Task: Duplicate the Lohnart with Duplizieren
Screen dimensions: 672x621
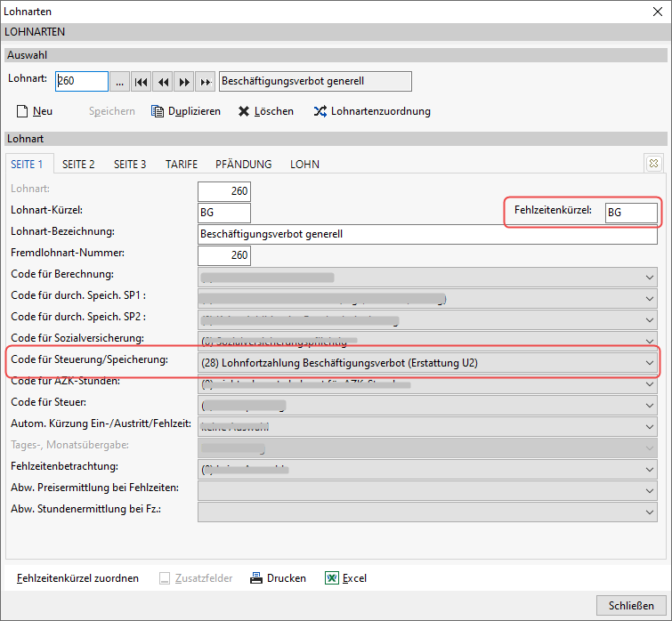Action: point(185,111)
